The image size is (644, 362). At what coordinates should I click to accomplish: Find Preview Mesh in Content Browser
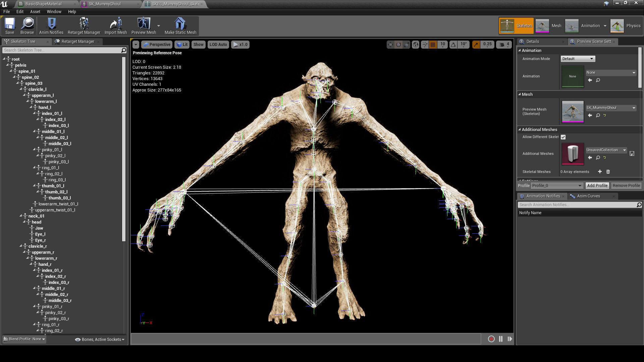598,116
